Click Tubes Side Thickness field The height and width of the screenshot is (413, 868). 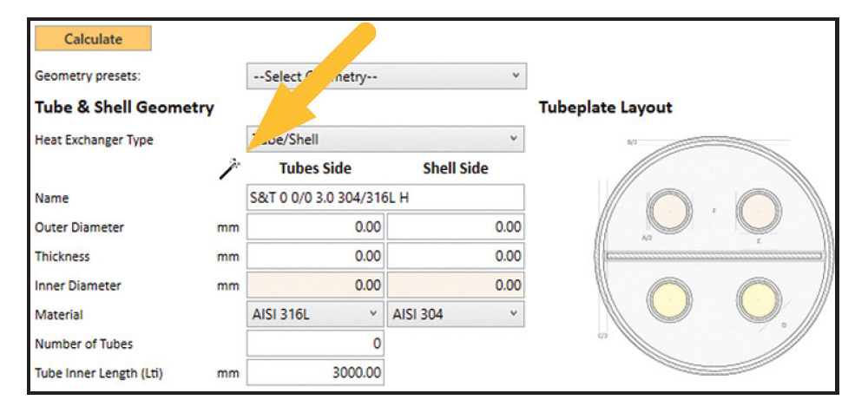[x=315, y=256]
